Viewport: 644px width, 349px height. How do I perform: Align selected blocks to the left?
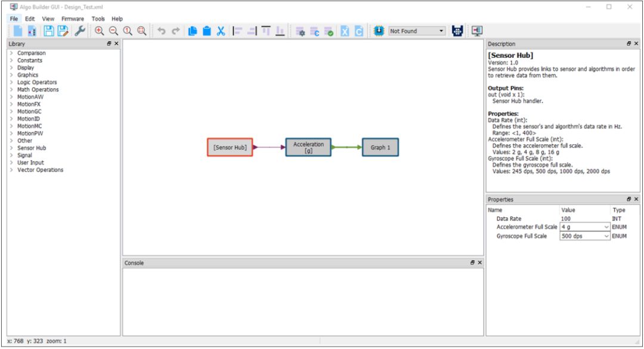pos(237,31)
